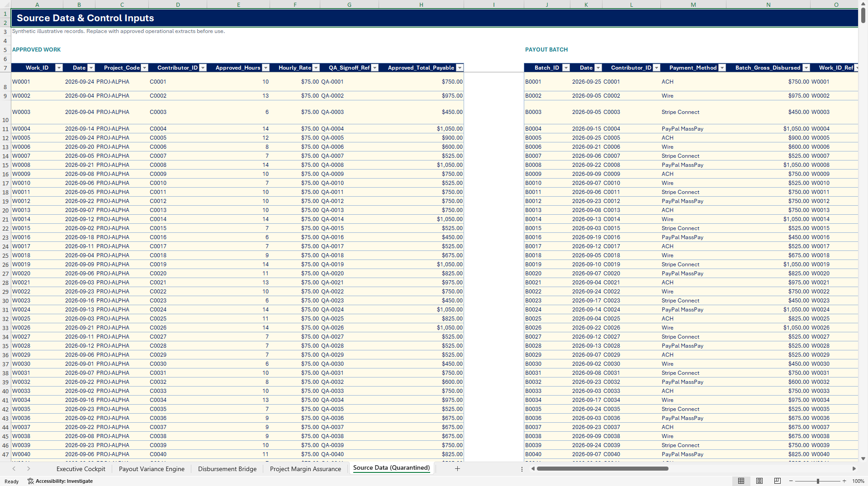Select cell B0010 in Batch_ID
Image resolution: width=868 pixels, height=486 pixels.
click(547, 183)
